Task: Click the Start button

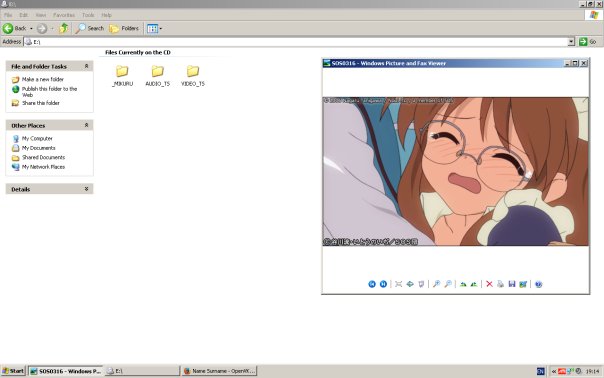Action: click(x=13, y=371)
